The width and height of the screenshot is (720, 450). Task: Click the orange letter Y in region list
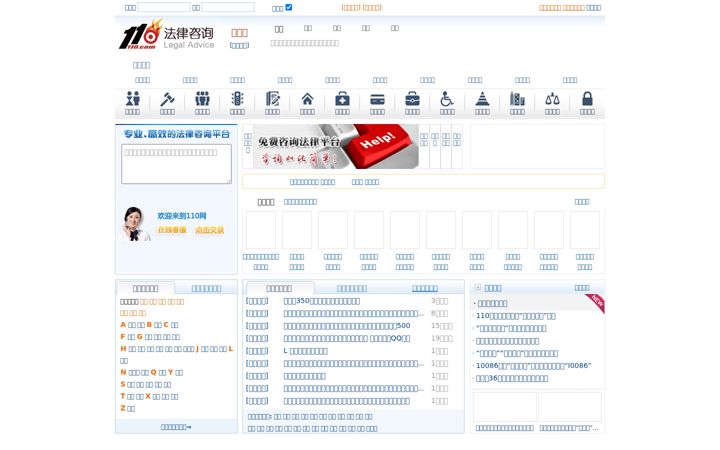click(x=170, y=372)
